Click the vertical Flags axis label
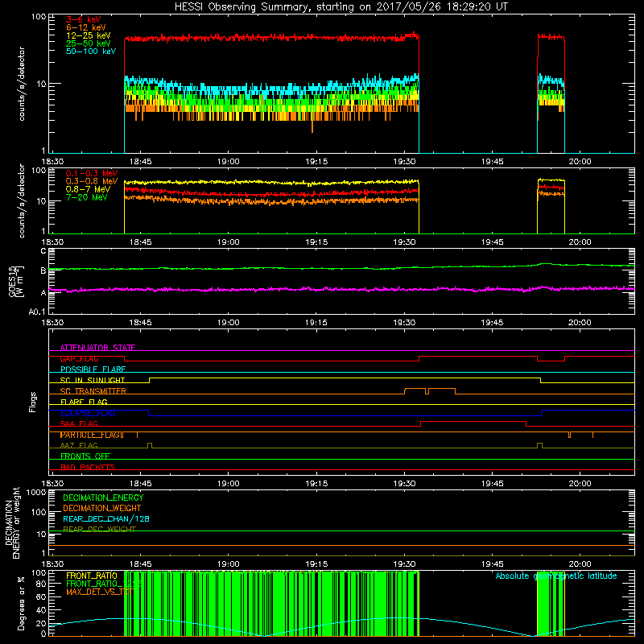This screenshot has height=644, width=644. pos(33,402)
